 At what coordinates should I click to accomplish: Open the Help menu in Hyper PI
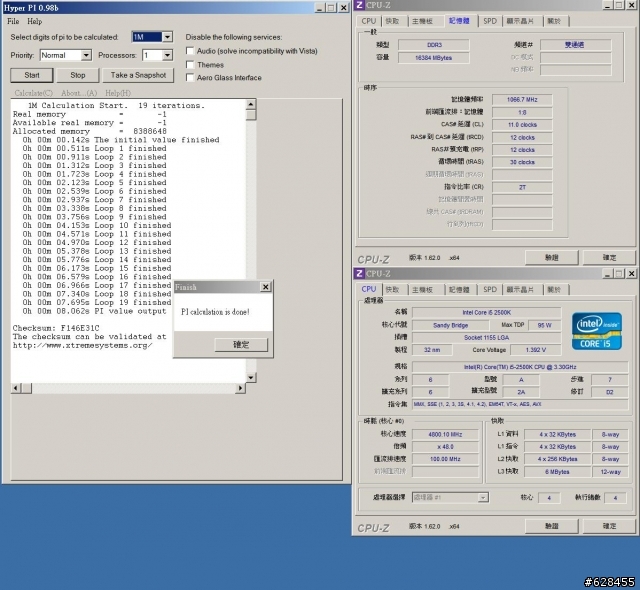(35, 21)
